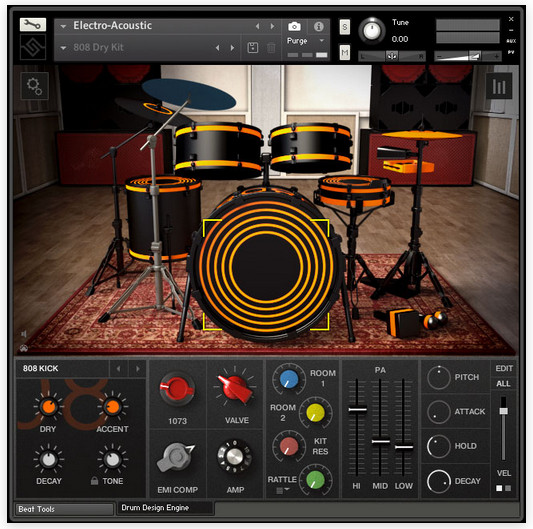
Task: Adjust the PA HI fader
Action: tap(357, 410)
